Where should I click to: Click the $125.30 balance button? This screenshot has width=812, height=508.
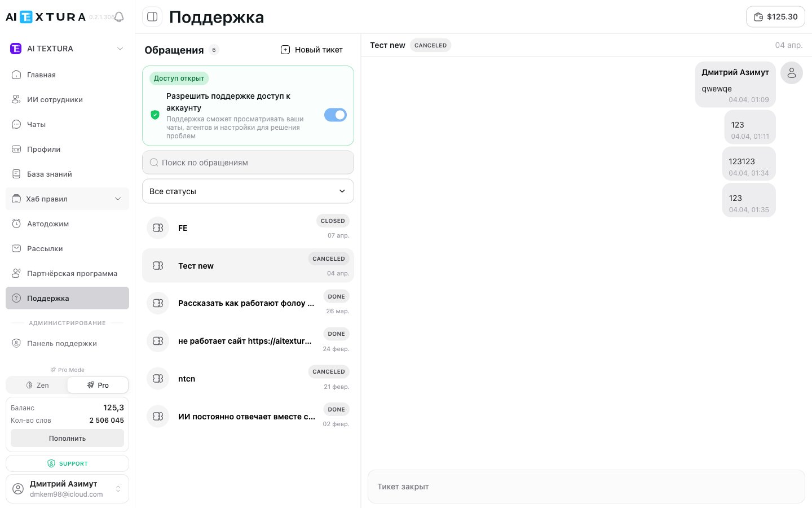pyautogui.click(x=775, y=17)
